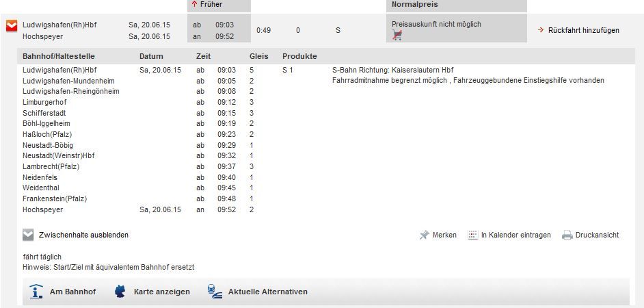
Task: Open the Karte anzeigen tab
Action: [162, 292]
